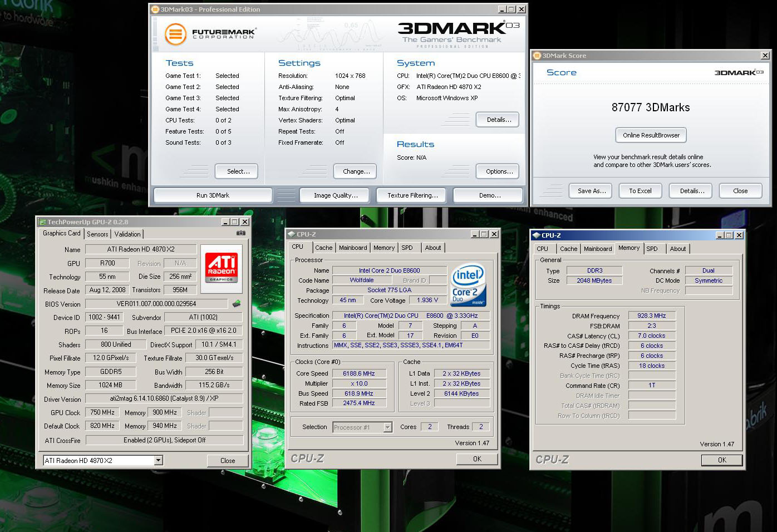777x532 pixels.
Task: Click the CPU-Z Memory window title icon
Action: tap(537, 235)
